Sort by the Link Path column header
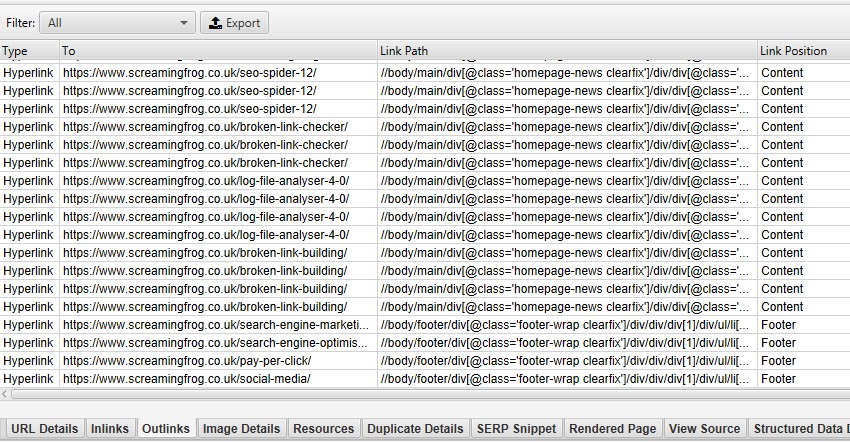850x442 pixels. (566, 51)
